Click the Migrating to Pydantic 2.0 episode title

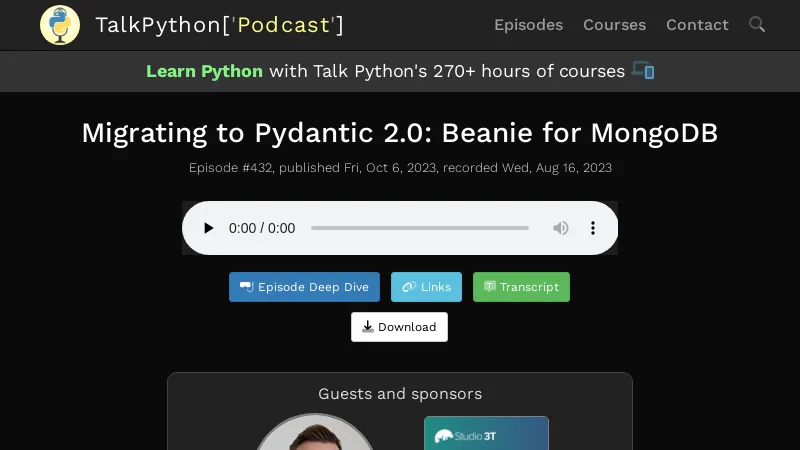[x=400, y=133]
